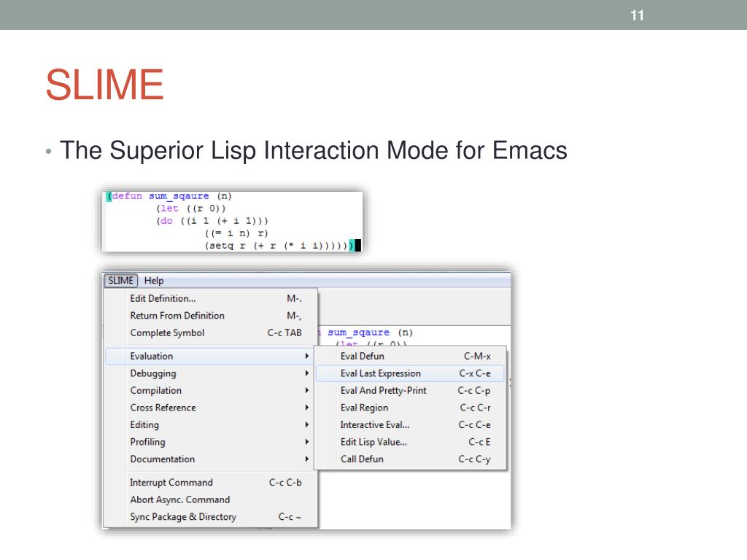The height and width of the screenshot is (560, 747).
Task: Open the SLIME menu in the menu bar
Action: (120, 281)
